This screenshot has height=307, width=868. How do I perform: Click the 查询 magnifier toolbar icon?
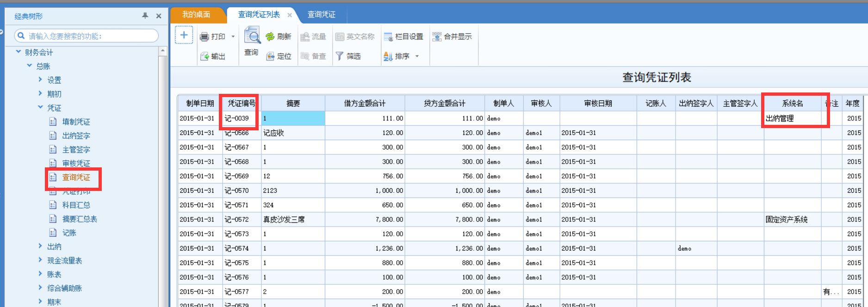[x=252, y=35]
